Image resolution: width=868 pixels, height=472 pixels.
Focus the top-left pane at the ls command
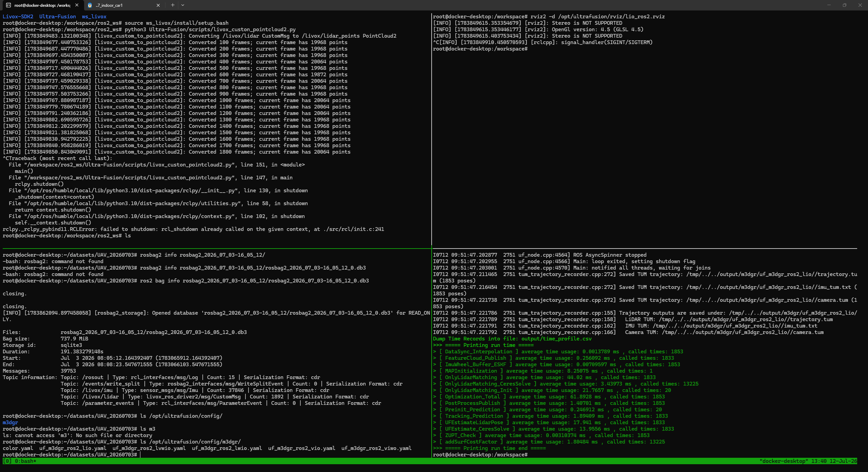coord(127,236)
